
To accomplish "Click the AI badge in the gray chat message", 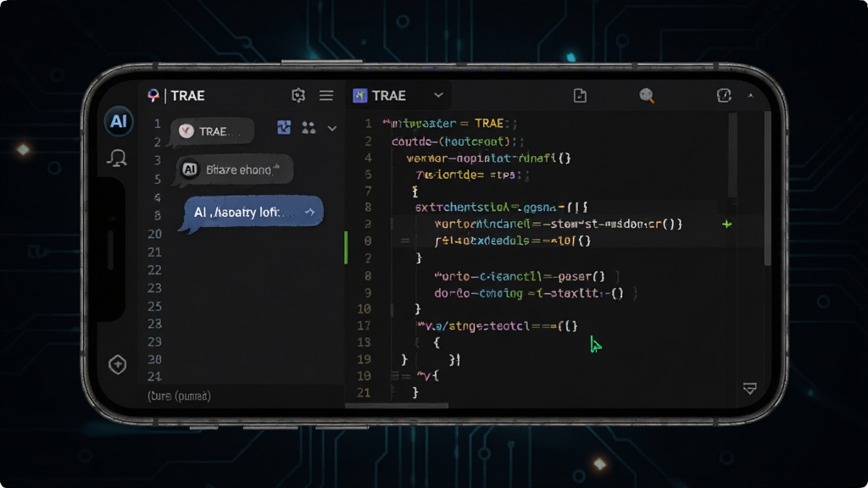I will (190, 169).
